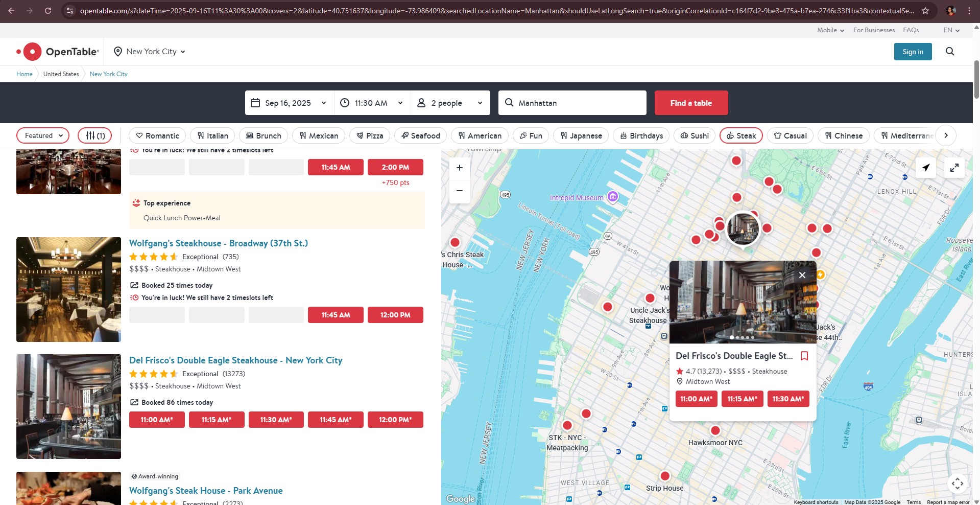Open FAQs link
This screenshot has width=980, height=505.
point(911,30)
